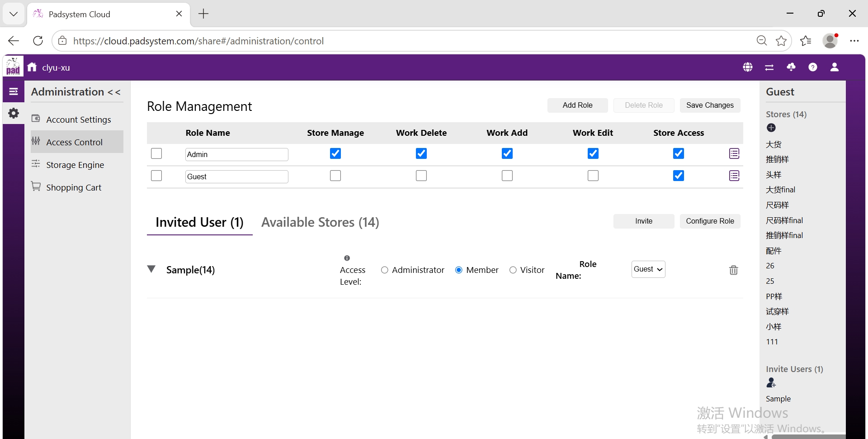This screenshot has width=868, height=439.
Task: Switch to Available Stores (14) tab
Action: (321, 222)
